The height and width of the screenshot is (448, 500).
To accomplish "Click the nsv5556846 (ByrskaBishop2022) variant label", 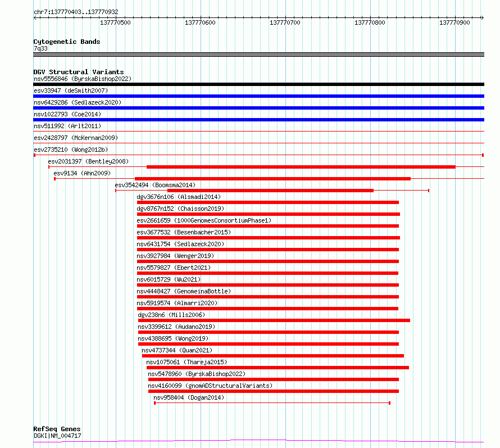I will [83, 79].
